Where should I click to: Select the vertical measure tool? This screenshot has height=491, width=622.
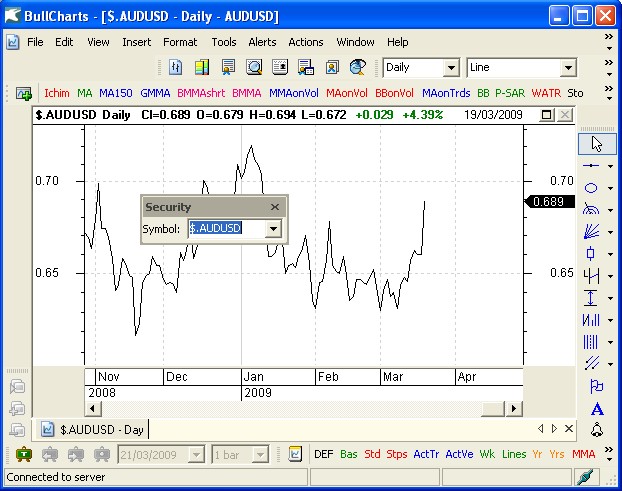point(591,297)
